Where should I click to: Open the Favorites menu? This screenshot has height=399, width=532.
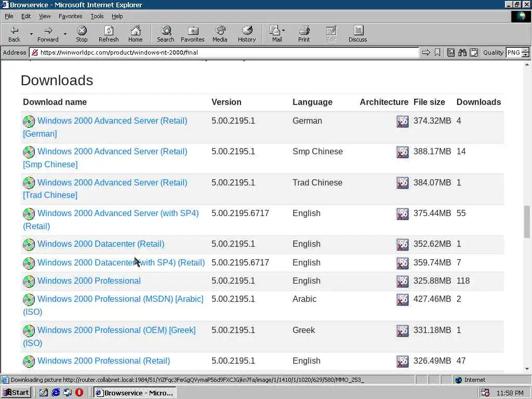pos(70,16)
